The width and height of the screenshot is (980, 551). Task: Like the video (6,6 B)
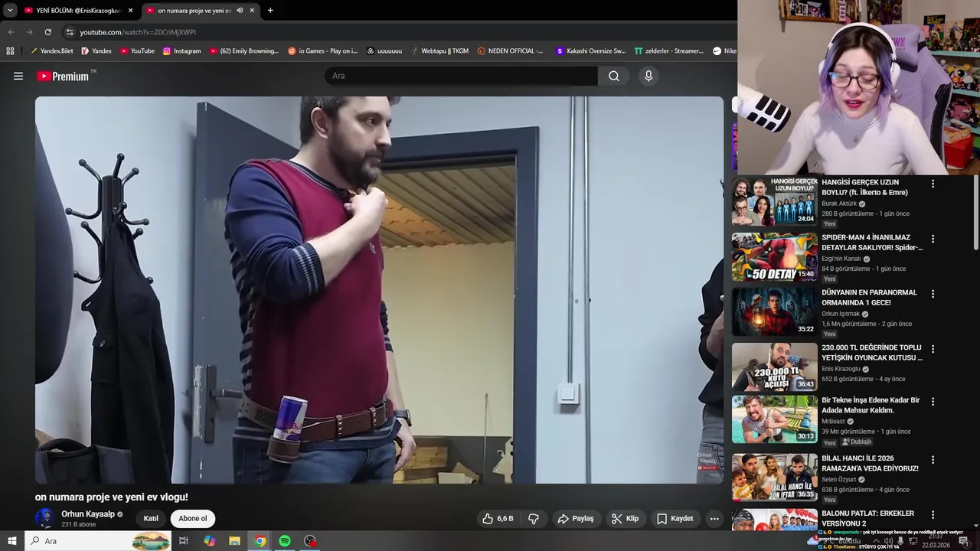(498, 518)
